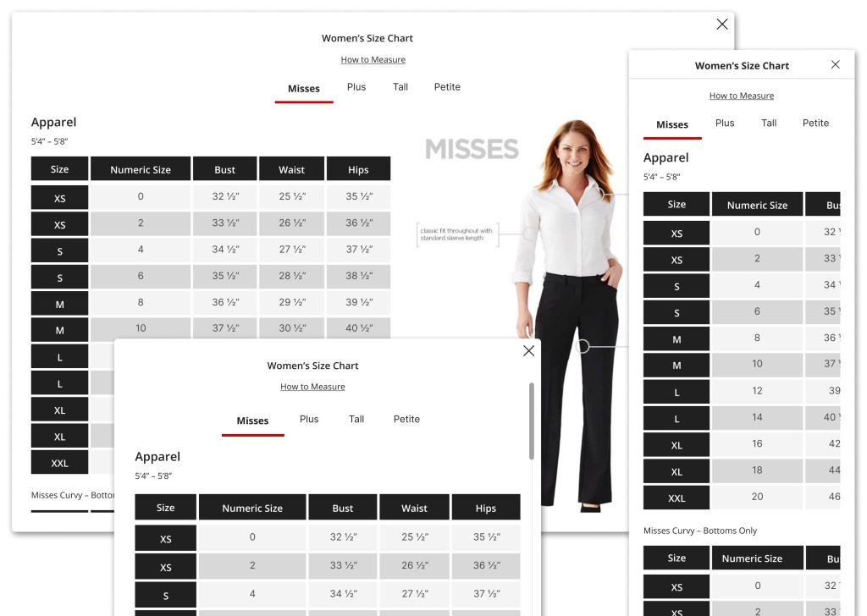Click the XXL row in the right panel table
The width and height of the screenshot is (867, 616).
pos(676,498)
